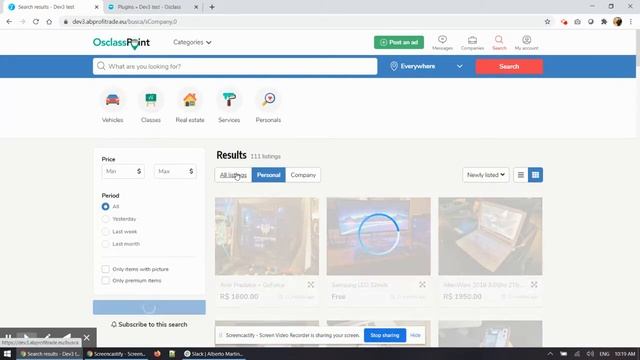
Task: Open Chrome three-dot menu
Action: (x=631, y=22)
